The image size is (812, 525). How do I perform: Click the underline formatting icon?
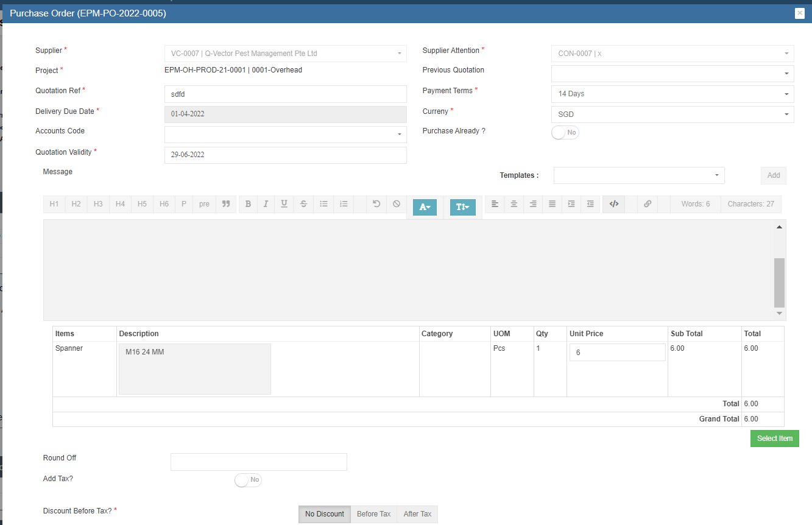point(284,204)
